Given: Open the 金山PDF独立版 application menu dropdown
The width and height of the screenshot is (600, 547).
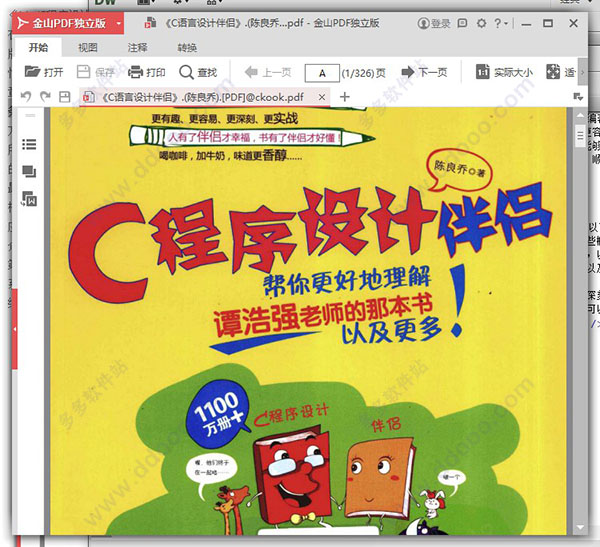Looking at the screenshot, I should point(119,23).
